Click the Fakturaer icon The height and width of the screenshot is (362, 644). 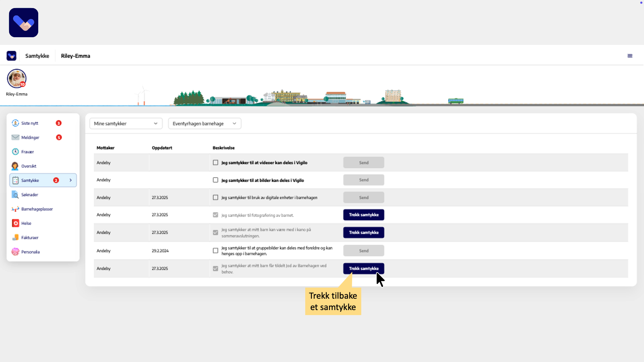pyautogui.click(x=15, y=238)
